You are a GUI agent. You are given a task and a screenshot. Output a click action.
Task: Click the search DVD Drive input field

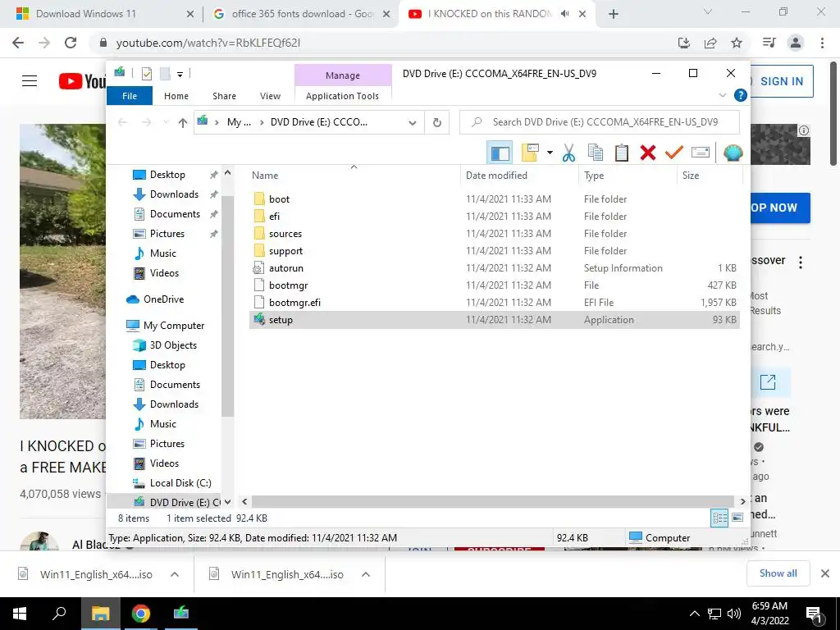click(600, 122)
